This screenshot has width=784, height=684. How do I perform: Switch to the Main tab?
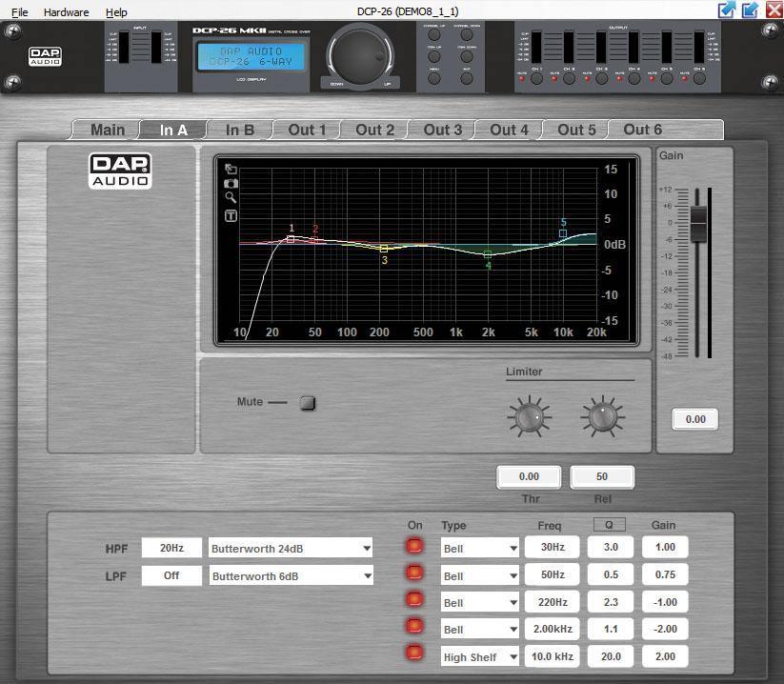point(107,130)
